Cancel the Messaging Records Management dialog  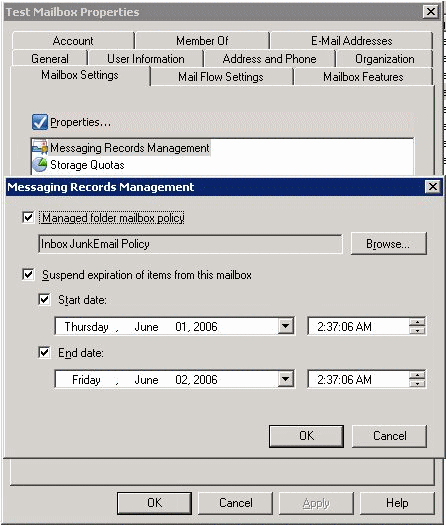click(x=390, y=436)
